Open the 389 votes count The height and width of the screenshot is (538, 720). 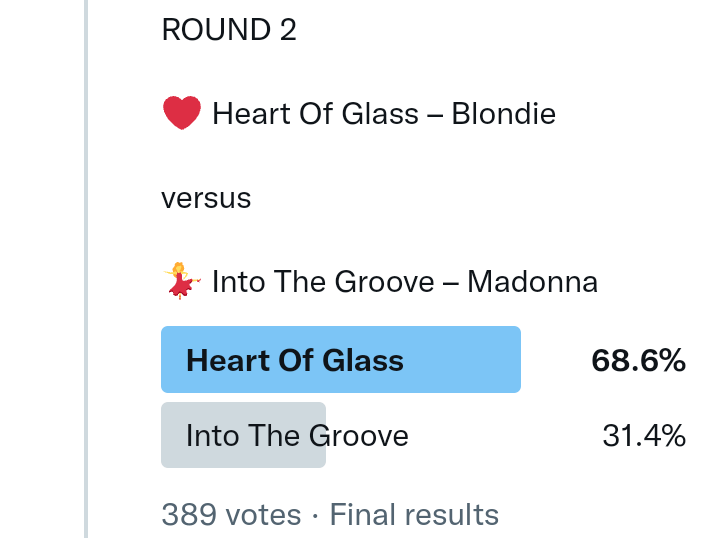point(231,515)
